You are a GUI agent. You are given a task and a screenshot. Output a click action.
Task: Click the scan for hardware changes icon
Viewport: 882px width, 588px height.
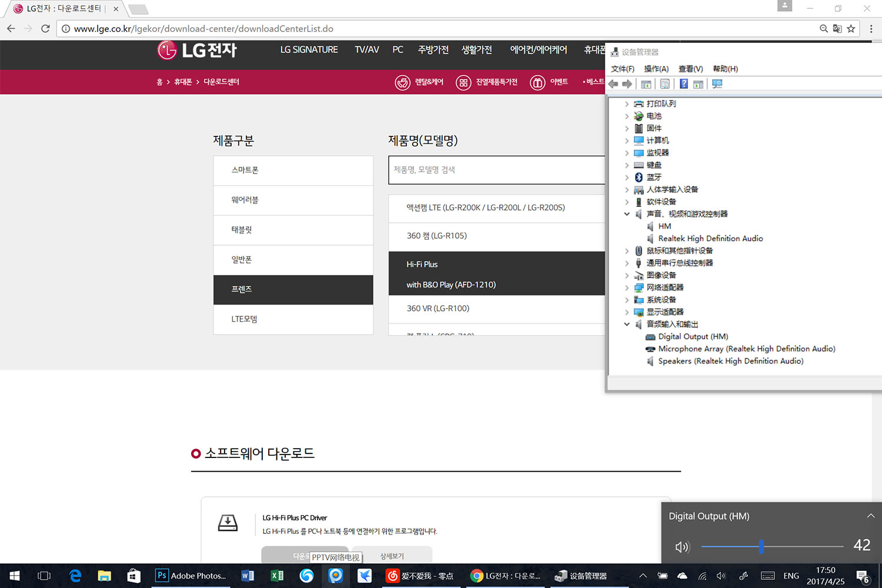point(717,84)
